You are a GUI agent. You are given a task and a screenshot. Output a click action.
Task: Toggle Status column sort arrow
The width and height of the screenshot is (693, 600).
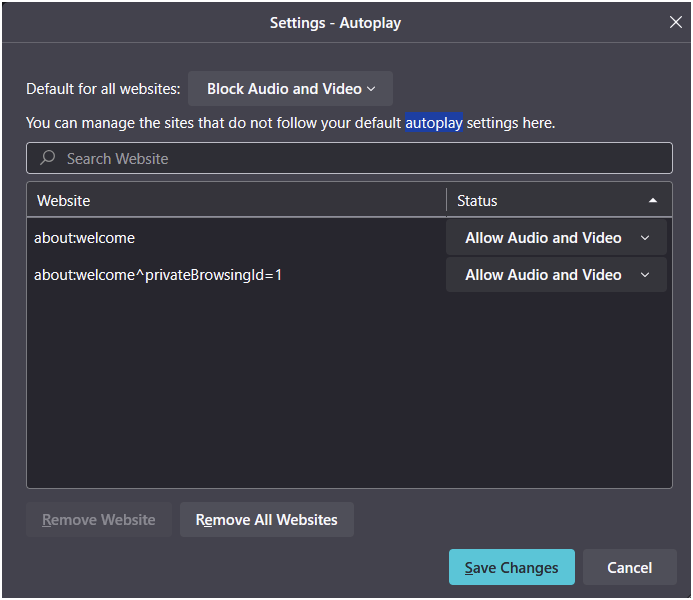[652, 201]
